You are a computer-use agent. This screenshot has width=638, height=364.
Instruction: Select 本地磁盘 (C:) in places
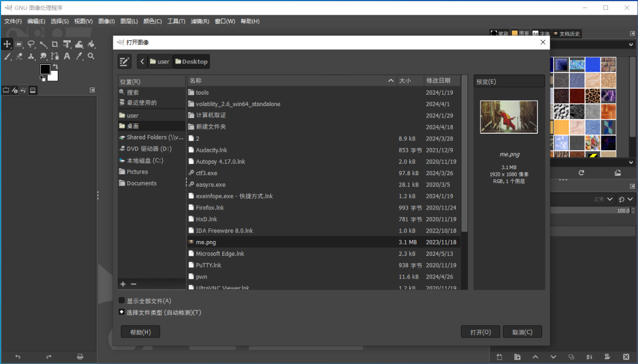(152, 161)
